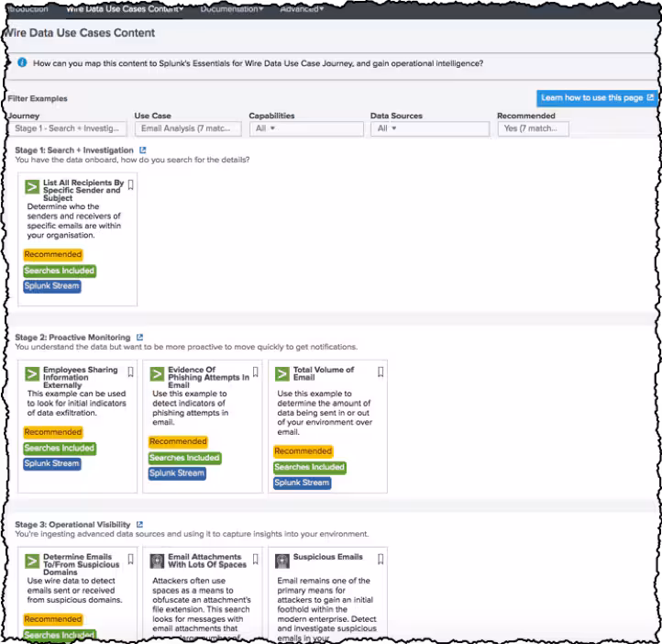Click the blue info icon in the banner
Viewport: 662px width, 644px height.
coord(22,63)
